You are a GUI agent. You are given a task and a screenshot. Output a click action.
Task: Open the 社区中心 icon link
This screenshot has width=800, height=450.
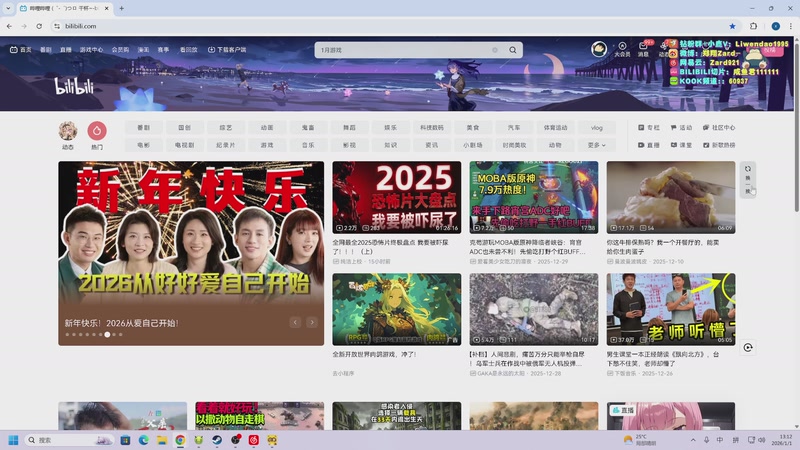pyautogui.click(x=719, y=128)
